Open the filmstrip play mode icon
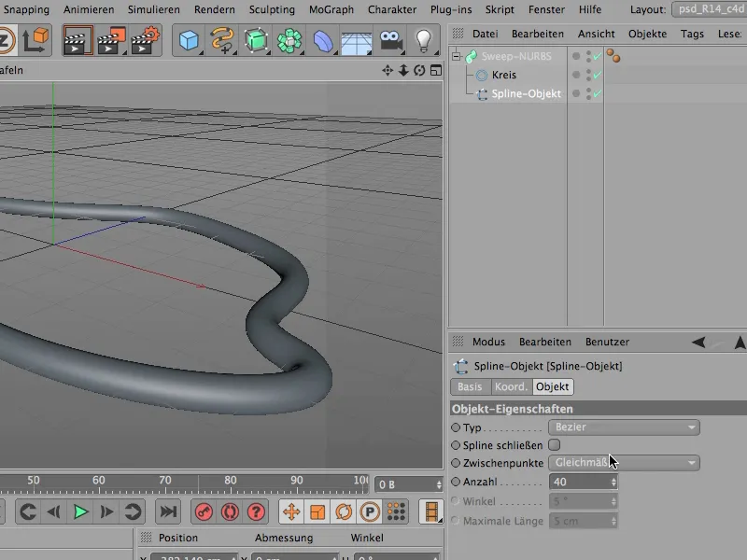Viewport: 747px width, 560px height. click(431, 511)
